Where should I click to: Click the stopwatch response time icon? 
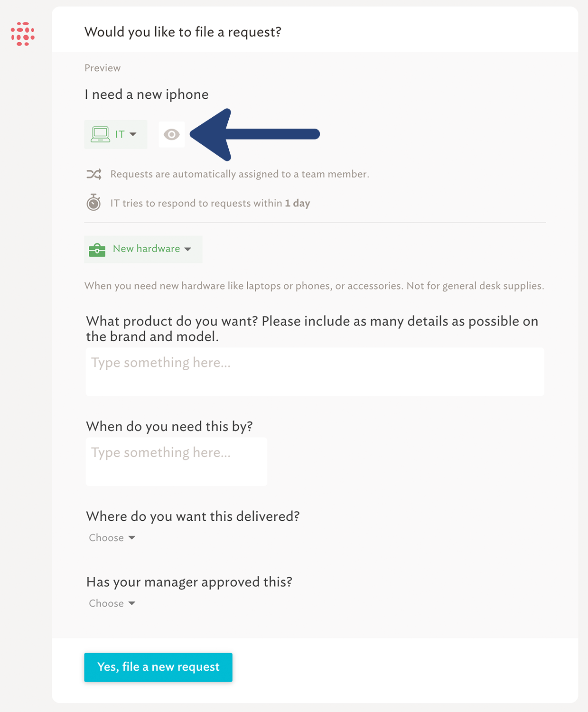coord(93,202)
